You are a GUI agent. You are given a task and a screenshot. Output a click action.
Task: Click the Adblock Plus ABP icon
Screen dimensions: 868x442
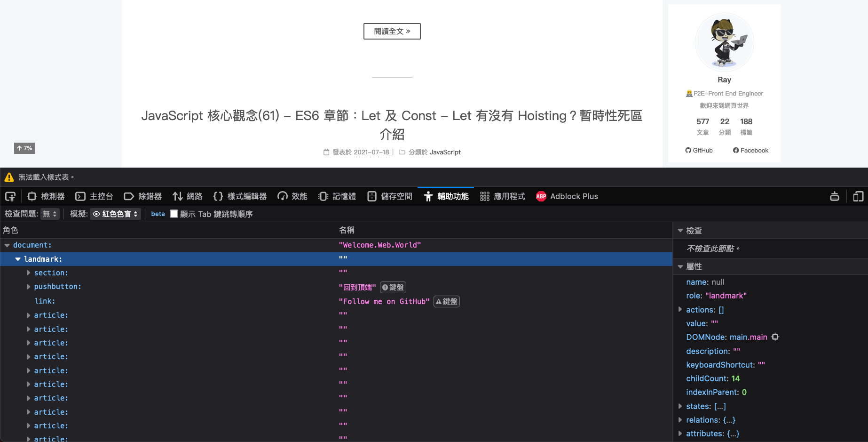pos(541,197)
